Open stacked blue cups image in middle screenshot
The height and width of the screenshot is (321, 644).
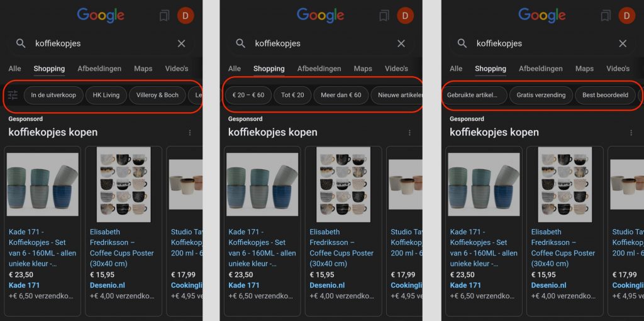pos(262,184)
